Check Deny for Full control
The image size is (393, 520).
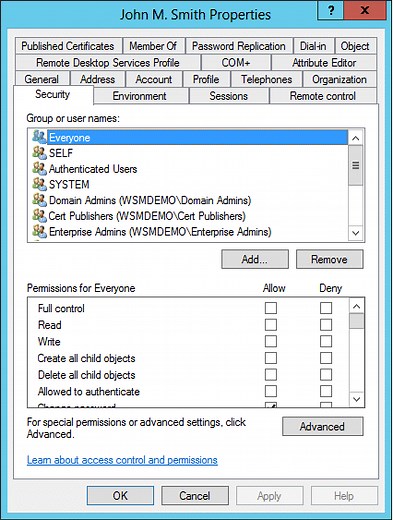[x=326, y=308]
